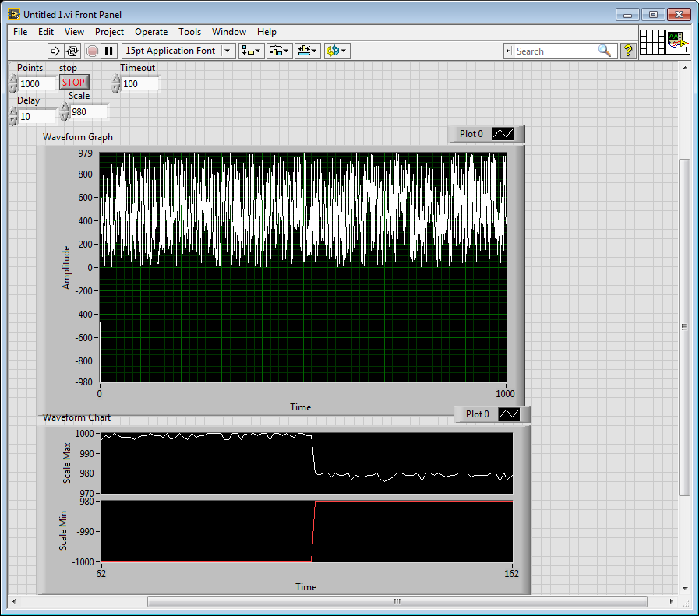Click the red STOP button
699x616 pixels.
click(x=74, y=83)
